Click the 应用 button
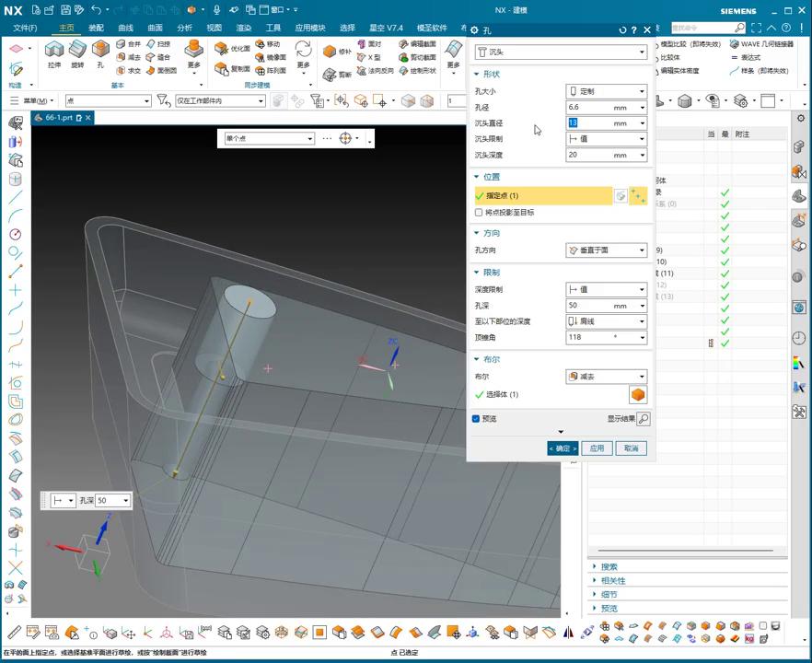Image resolution: width=812 pixels, height=663 pixels. [x=597, y=448]
